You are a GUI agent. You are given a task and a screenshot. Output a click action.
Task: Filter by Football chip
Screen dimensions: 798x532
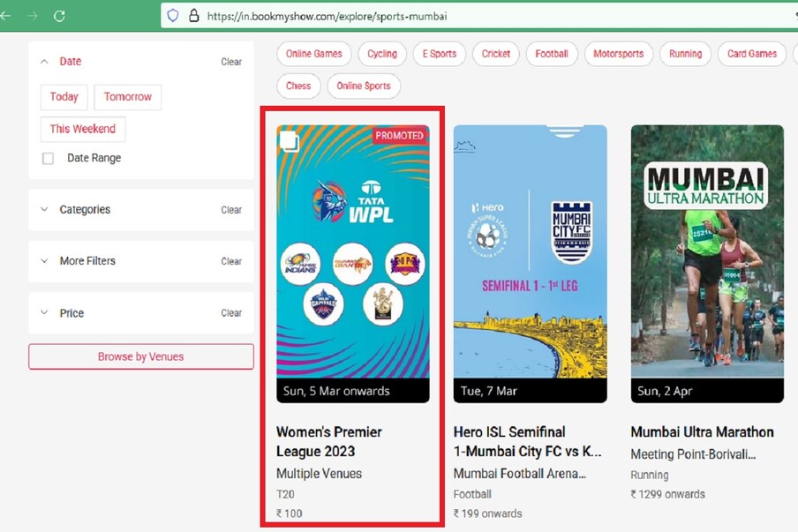pos(552,54)
